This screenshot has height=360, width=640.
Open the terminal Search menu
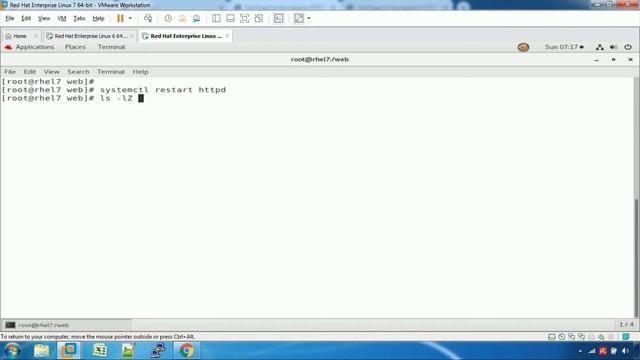78,72
